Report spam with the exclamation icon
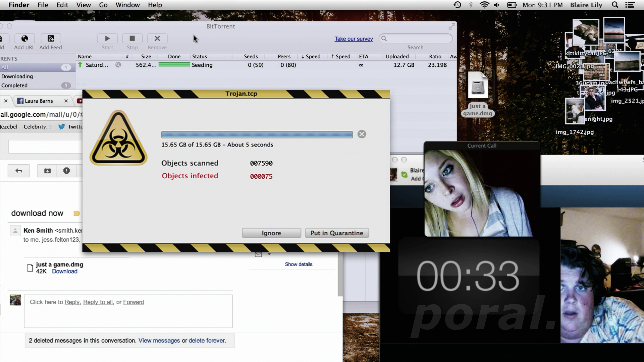This screenshot has width=644, height=362. (x=66, y=171)
